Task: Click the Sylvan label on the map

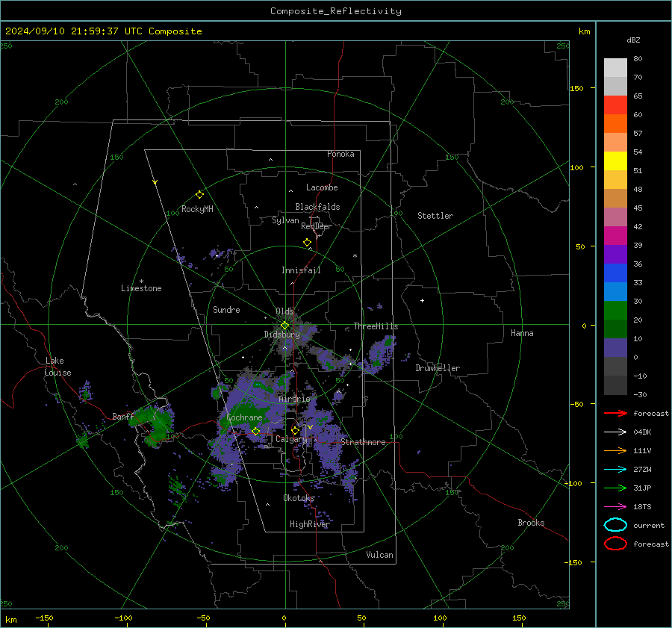Action: point(285,220)
